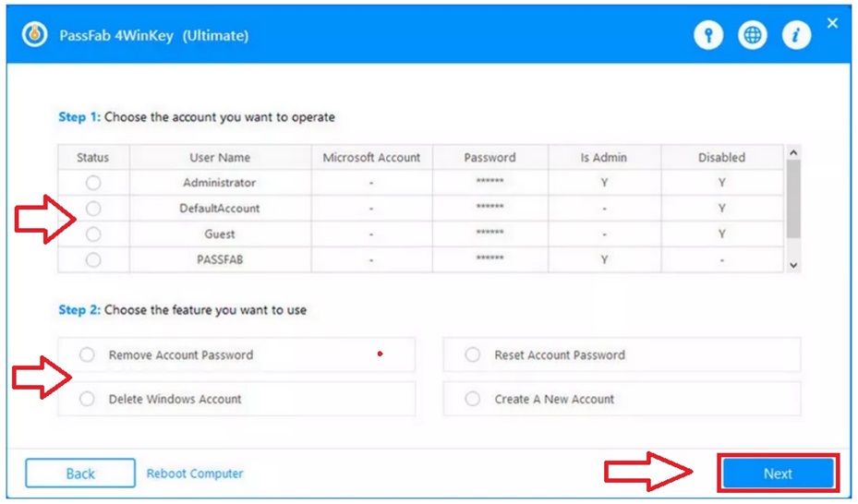Click the account list scroll down arrow
This screenshot has height=504, width=858.
pos(793,265)
